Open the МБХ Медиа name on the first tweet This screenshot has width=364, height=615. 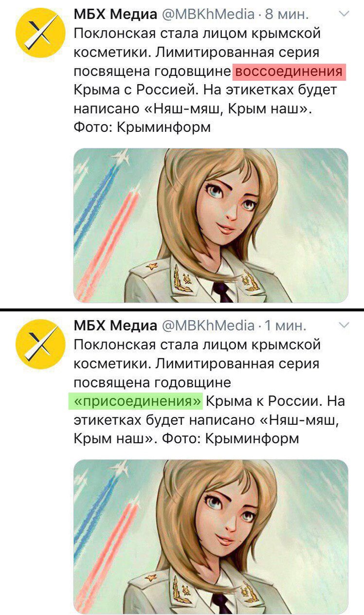coord(115,14)
